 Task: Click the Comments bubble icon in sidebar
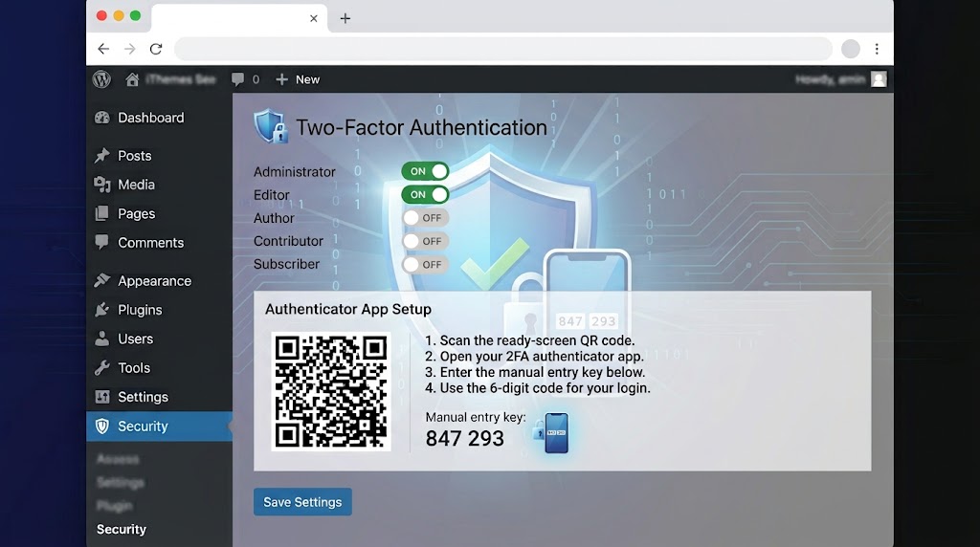pyautogui.click(x=101, y=242)
